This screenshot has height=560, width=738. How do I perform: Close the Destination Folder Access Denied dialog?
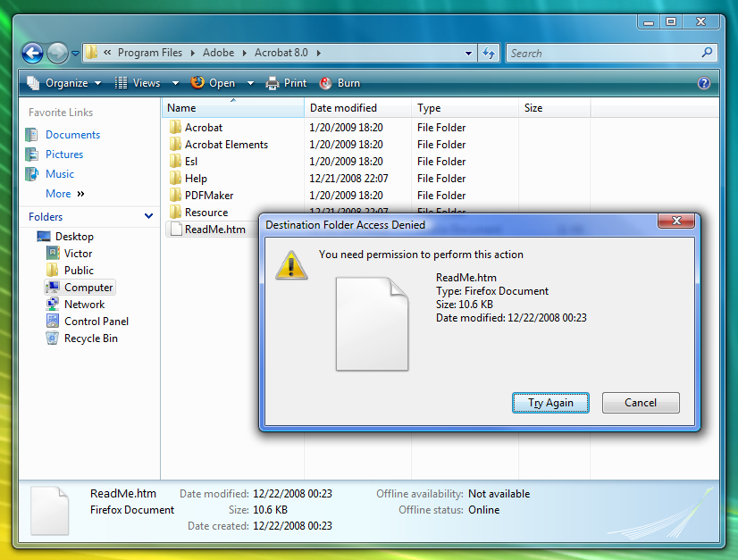click(676, 221)
